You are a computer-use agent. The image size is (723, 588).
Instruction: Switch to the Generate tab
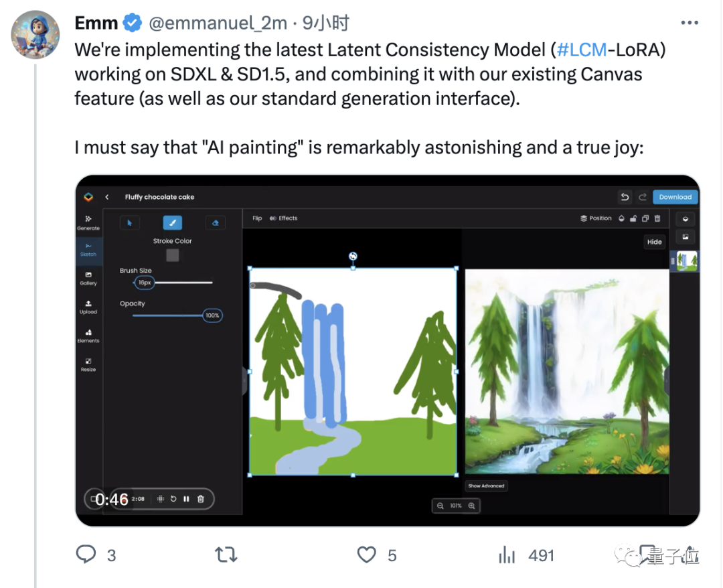coord(88,222)
